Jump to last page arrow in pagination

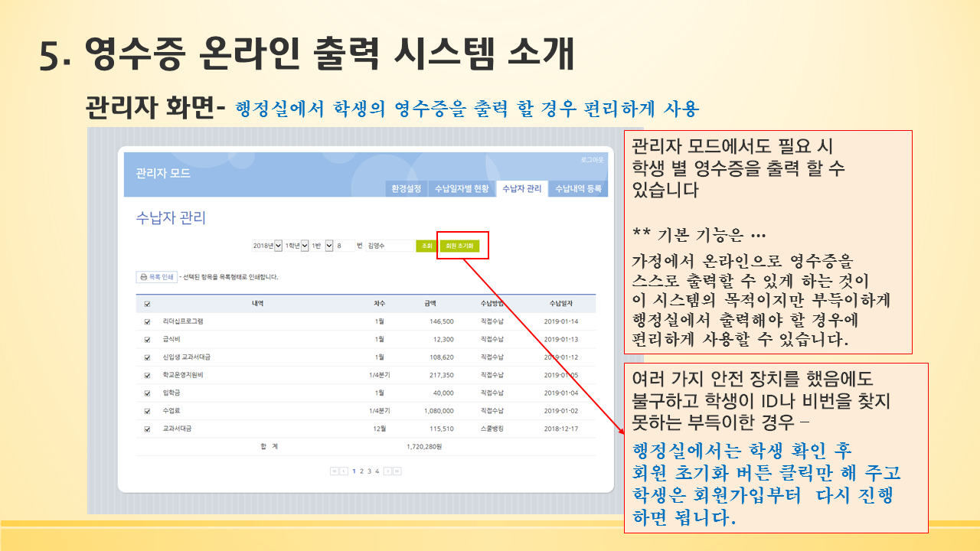pyautogui.click(x=397, y=471)
